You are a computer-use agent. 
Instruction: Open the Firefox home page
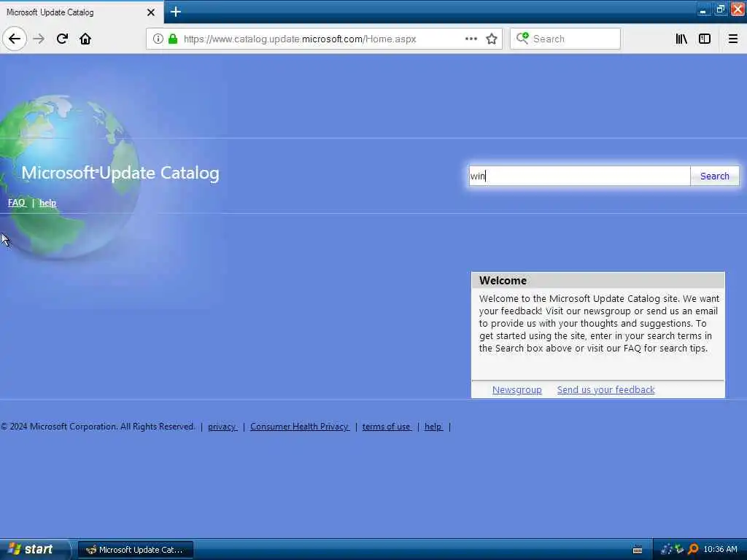[85, 39]
